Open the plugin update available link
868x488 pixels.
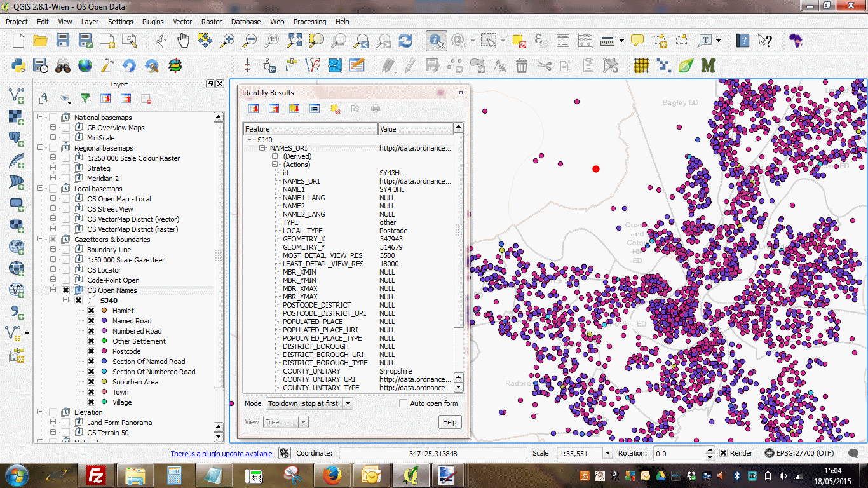(221, 454)
